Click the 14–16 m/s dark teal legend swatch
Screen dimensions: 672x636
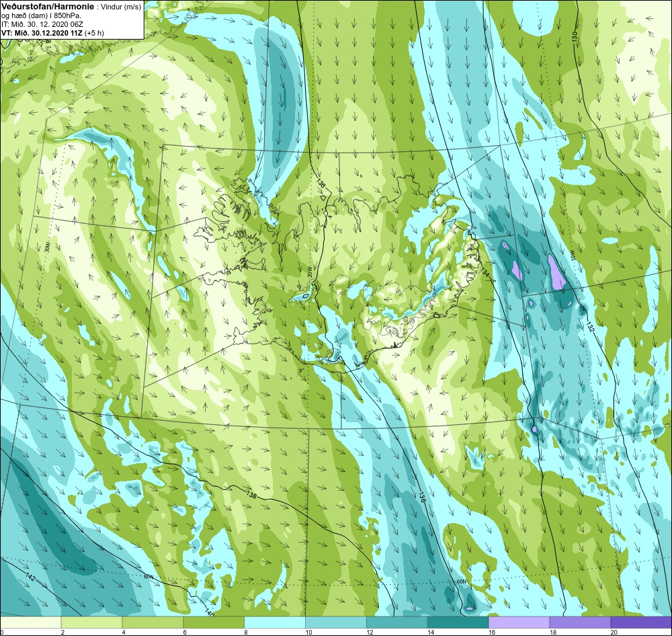click(458, 621)
